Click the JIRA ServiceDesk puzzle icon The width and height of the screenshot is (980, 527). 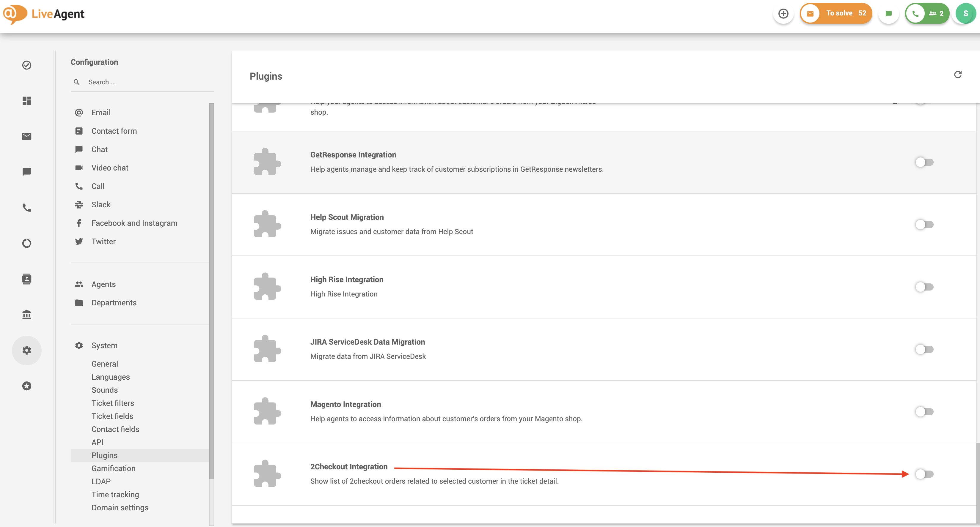click(267, 349)
